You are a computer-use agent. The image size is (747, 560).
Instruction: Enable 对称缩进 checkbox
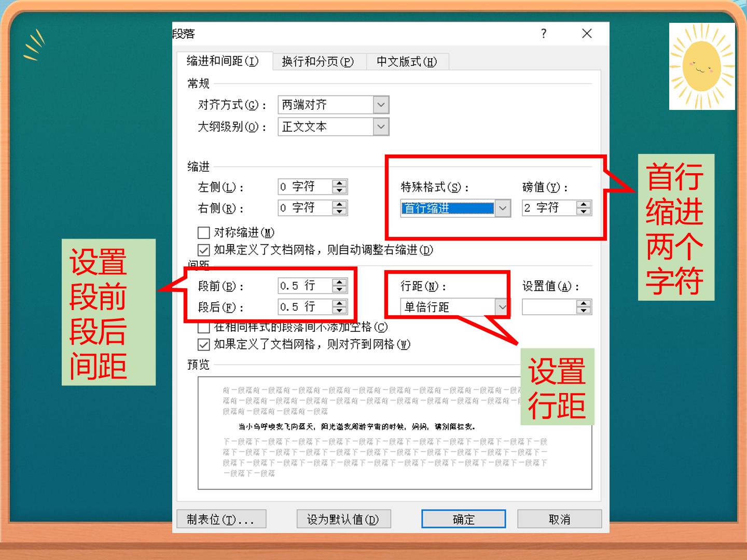click(x=204, y=232)
